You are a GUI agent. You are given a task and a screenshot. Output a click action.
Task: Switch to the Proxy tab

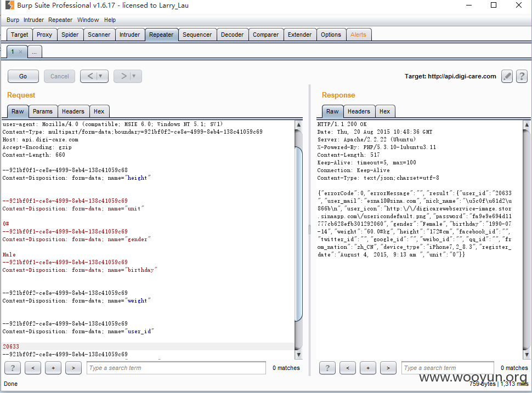pos(44,35)
